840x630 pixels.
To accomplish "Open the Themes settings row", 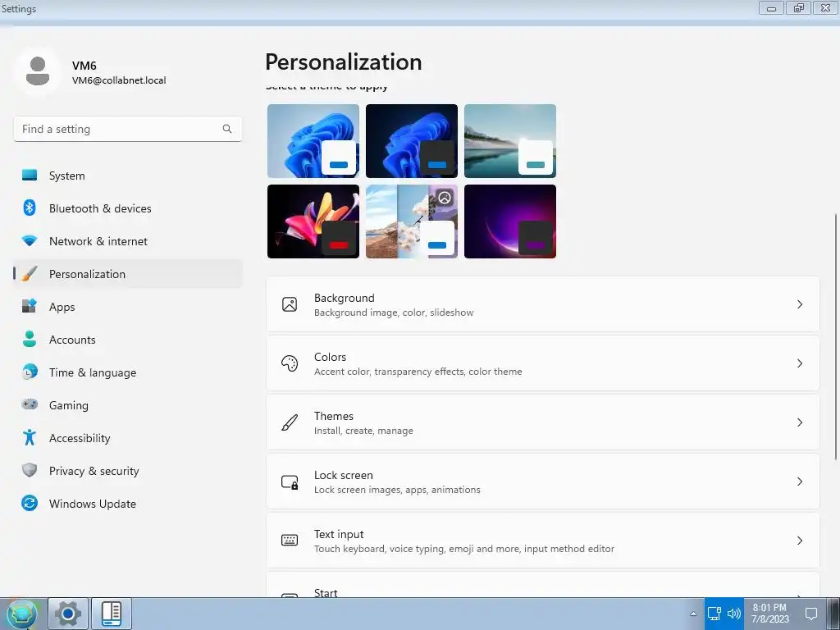I will click(543, 422).
